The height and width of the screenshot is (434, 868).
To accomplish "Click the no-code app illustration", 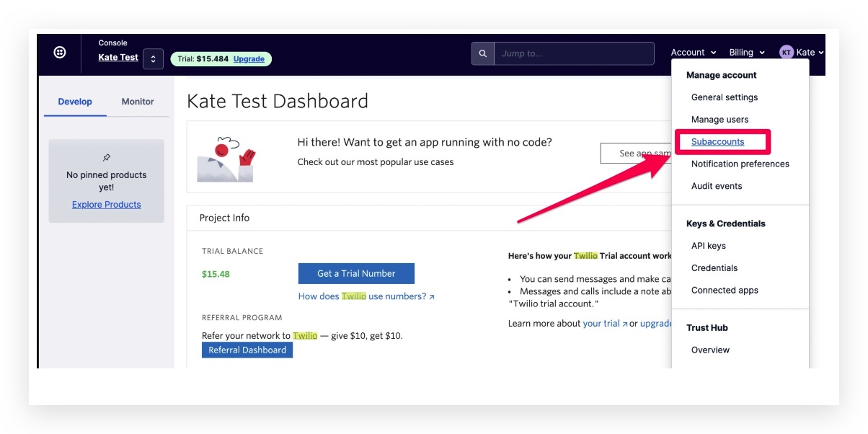I will click(226, 159).
